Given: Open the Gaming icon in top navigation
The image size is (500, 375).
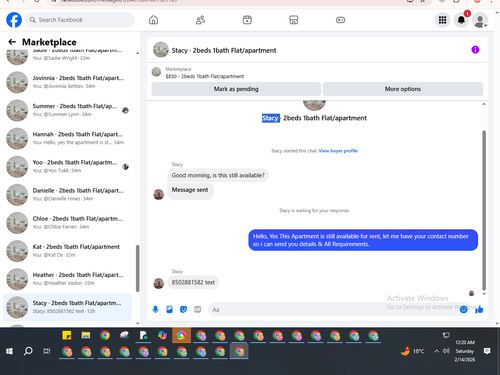Looking at the screenshot, I should tap(340, 20).
